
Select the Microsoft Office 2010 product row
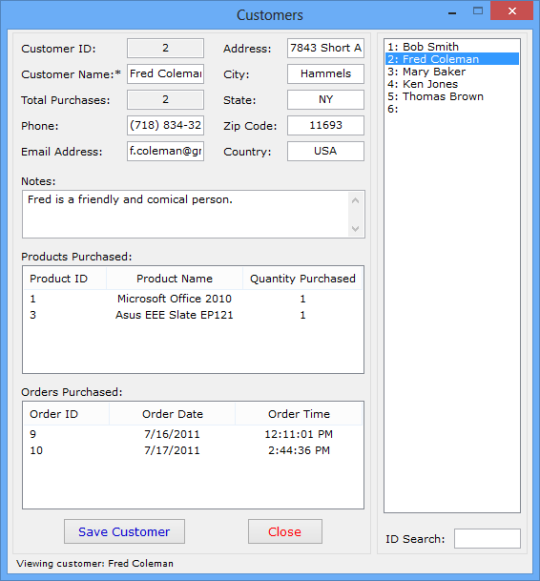[193, 299]
